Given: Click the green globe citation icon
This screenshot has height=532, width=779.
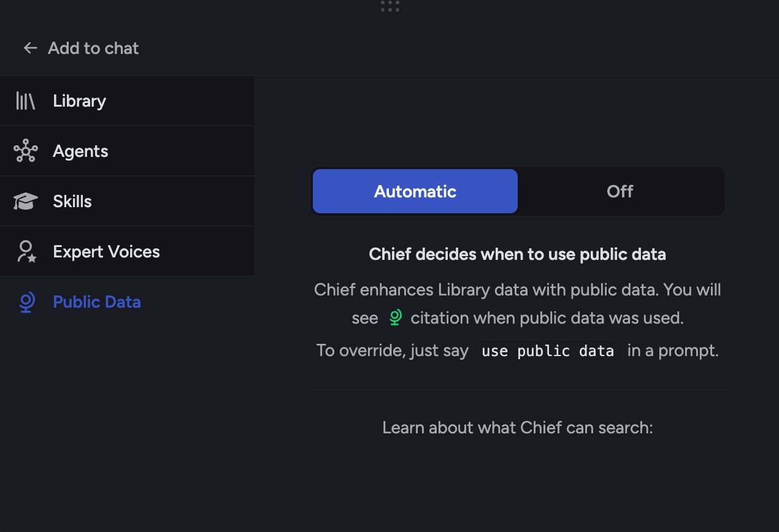Looking at the screenshot, I should coord(395,317).
